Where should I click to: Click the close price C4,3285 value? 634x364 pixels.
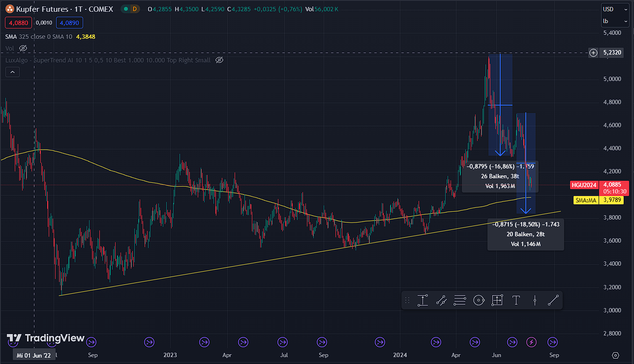click(x=240, y=9)
